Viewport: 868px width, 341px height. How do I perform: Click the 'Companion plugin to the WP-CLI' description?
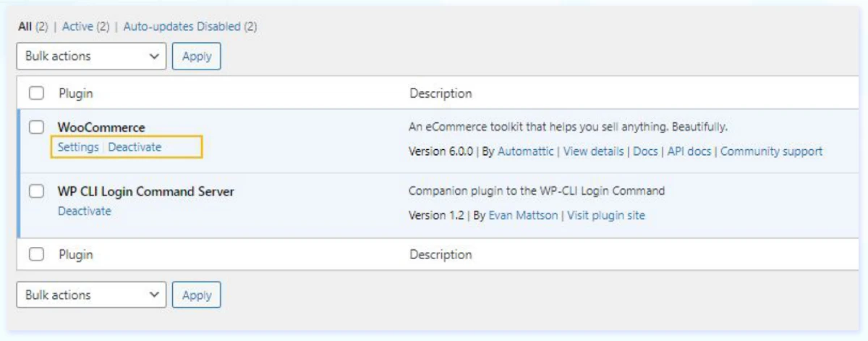point(537,191)
